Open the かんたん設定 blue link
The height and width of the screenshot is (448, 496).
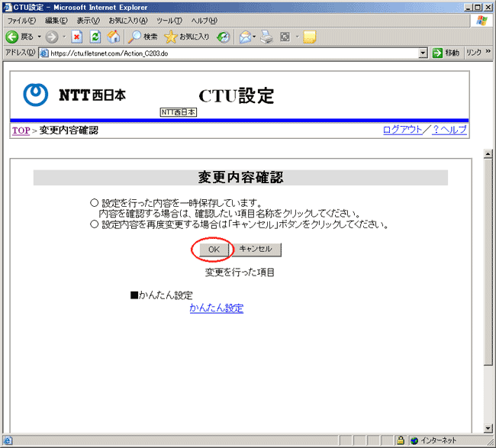pos(217,308)
